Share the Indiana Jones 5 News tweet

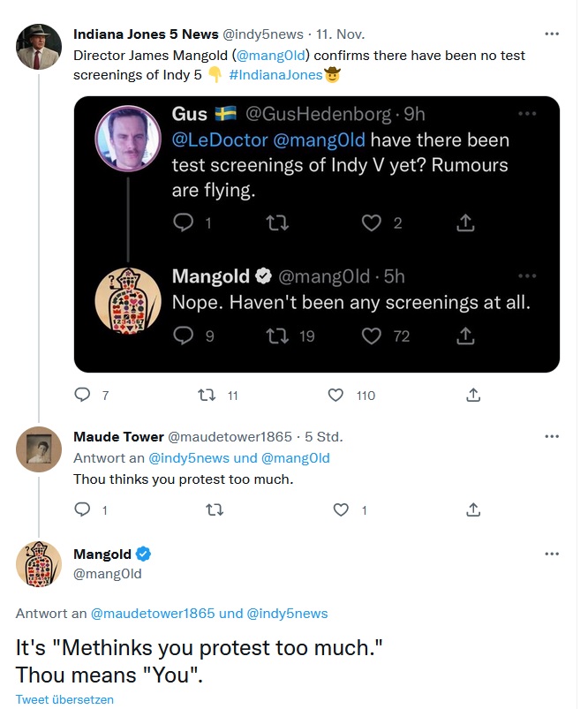click(x=473, y=396)
